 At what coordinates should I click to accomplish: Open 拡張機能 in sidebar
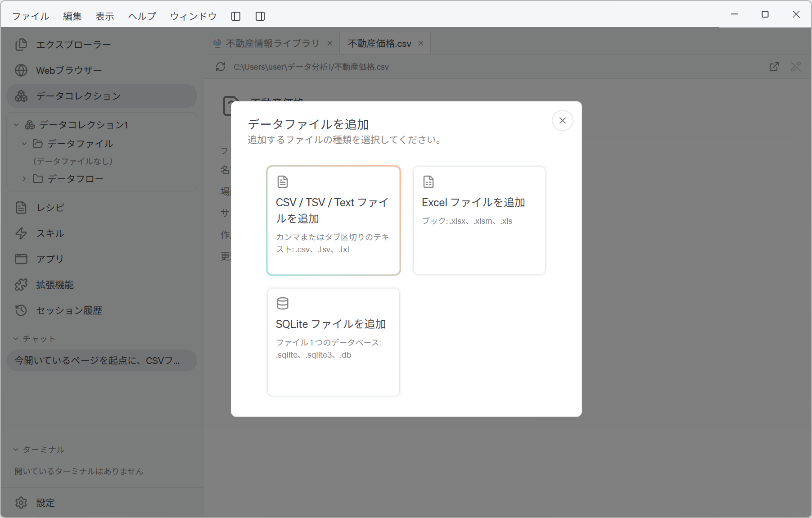(102, 285)
